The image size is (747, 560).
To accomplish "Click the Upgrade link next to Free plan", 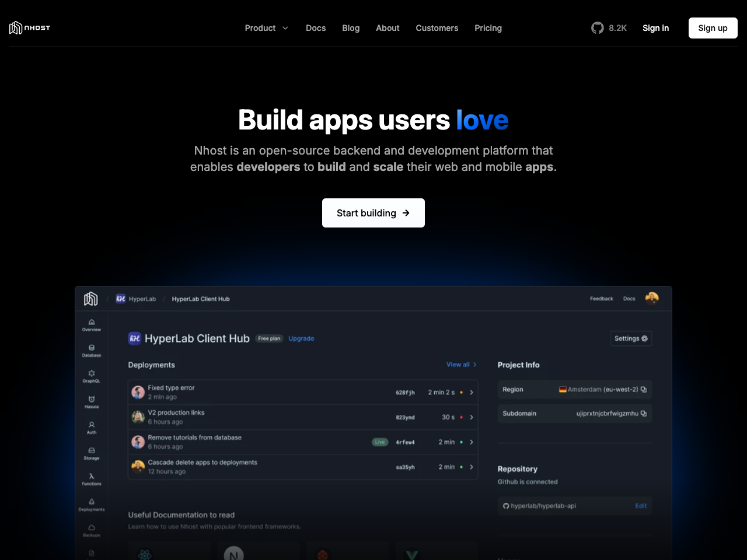I will (x=301, y=338).
